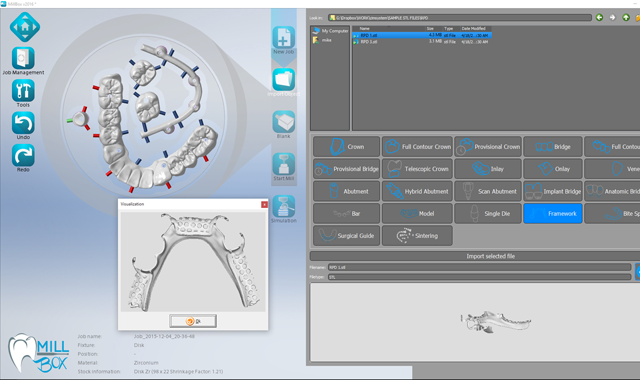Open the Simulation step
640x380 pixels.
pos(284,206)
